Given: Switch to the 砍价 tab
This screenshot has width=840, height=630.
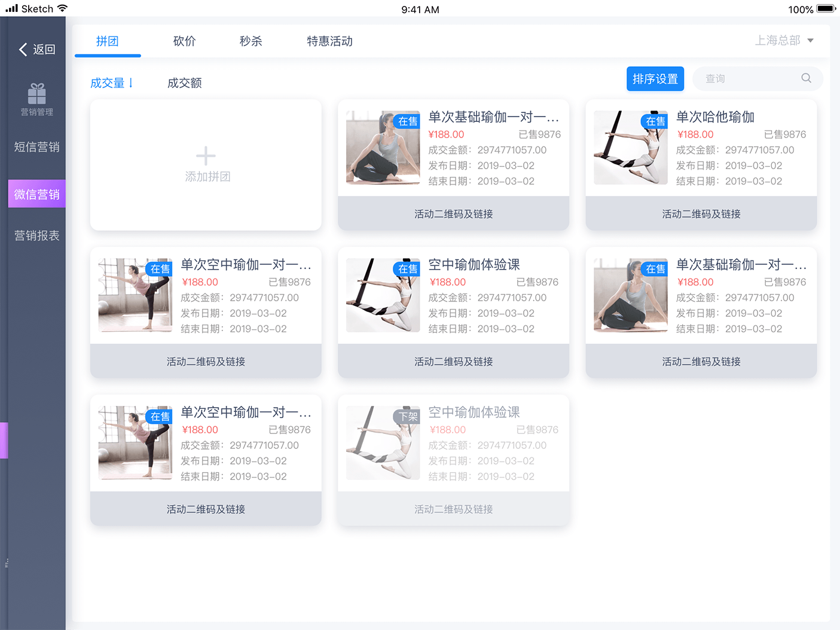Looking at the screenshot, I should [184, 41].
